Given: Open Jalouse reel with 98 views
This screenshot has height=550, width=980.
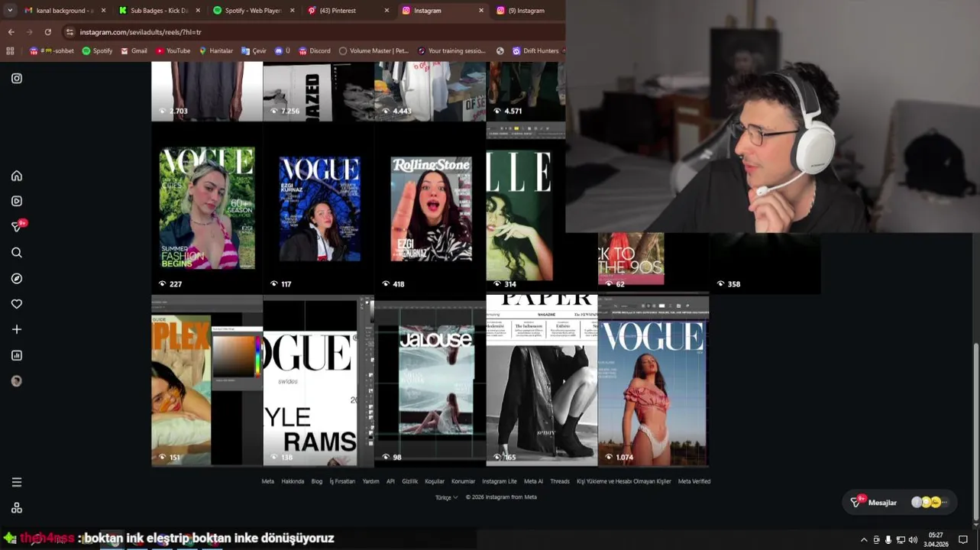Looking at the screenshot, I should [x=430, y=380].
